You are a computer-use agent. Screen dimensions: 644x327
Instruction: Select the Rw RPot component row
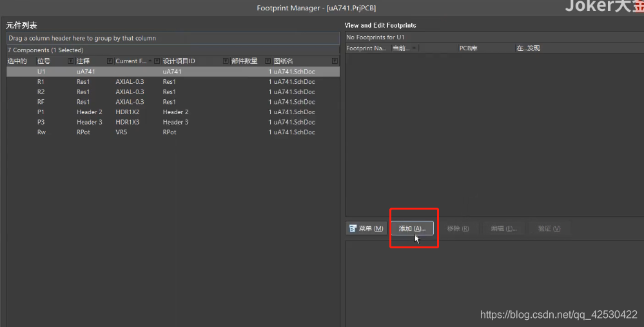[173, 132]
